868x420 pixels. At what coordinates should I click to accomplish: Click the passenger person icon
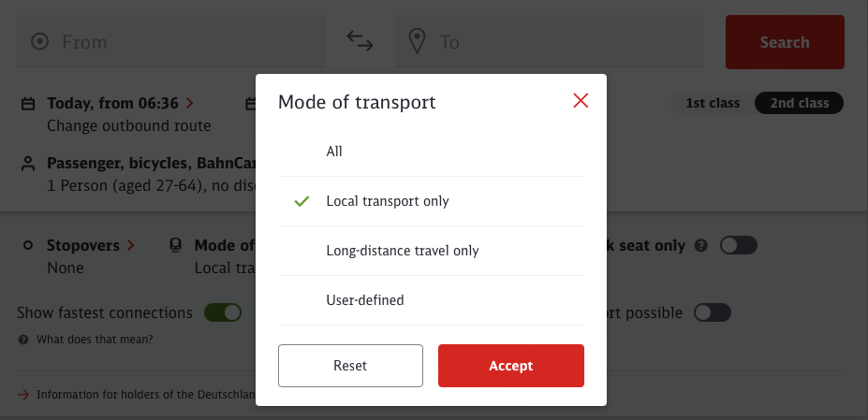pos(28,164)
